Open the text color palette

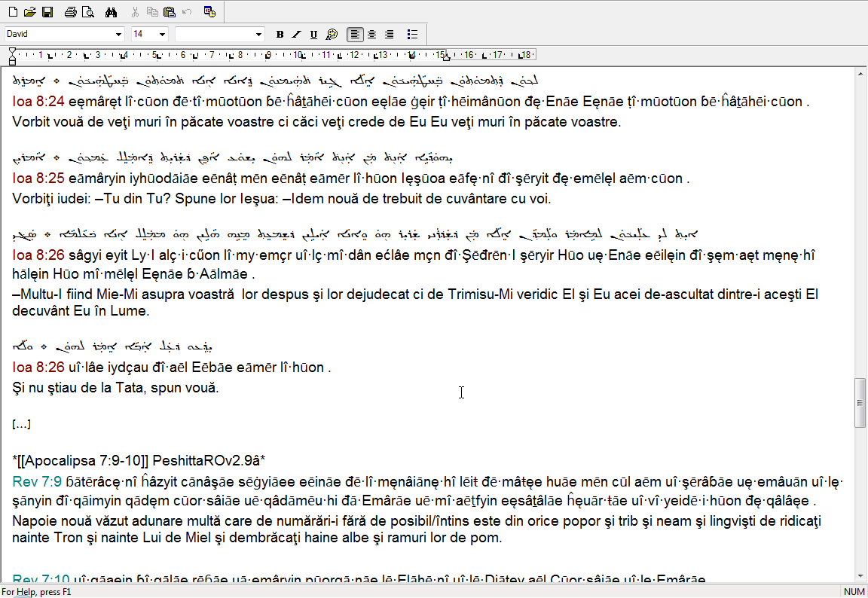coord(332,35)
